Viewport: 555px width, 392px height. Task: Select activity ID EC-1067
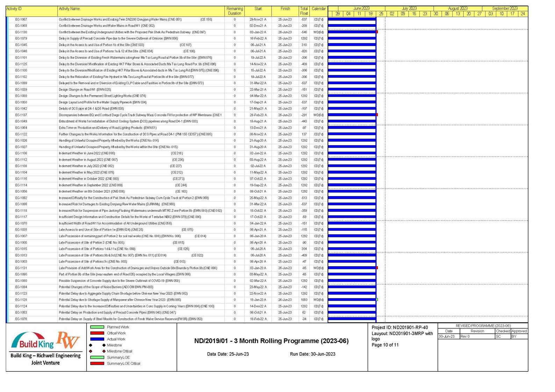point(21,20)
